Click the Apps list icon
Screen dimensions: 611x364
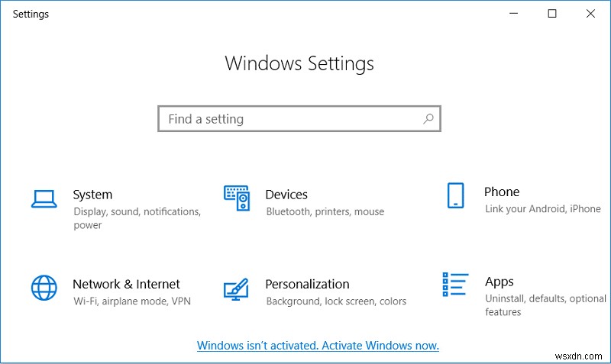tap(455, 284)
